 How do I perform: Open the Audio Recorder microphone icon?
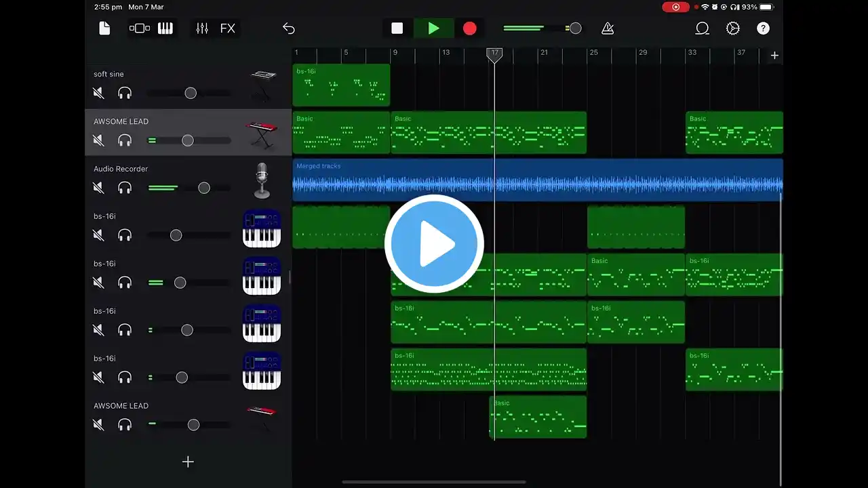262,181
